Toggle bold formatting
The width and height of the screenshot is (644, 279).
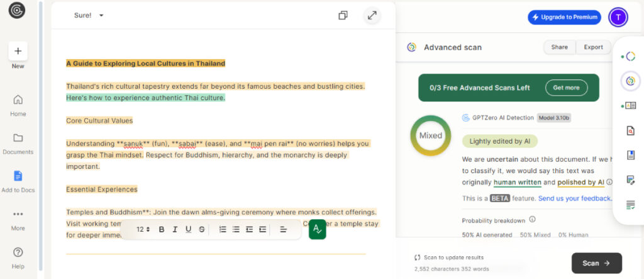click(162, 229)
